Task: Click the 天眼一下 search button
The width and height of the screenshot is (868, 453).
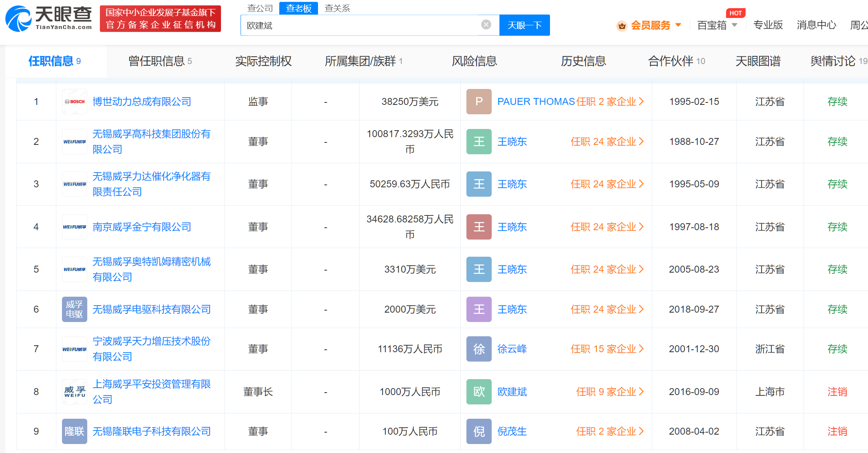Action: click(524, 25)
